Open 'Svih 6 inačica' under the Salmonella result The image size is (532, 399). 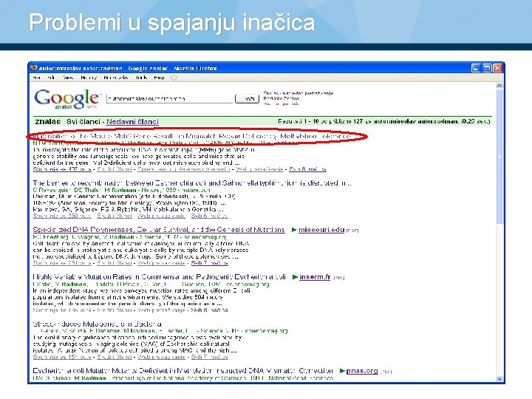tap(209, 216)
